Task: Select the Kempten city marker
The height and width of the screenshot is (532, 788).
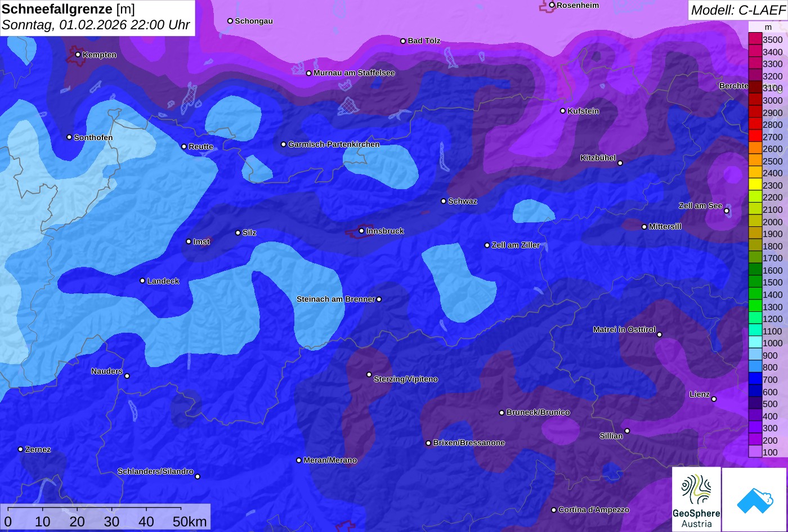Action: point(78,55)
